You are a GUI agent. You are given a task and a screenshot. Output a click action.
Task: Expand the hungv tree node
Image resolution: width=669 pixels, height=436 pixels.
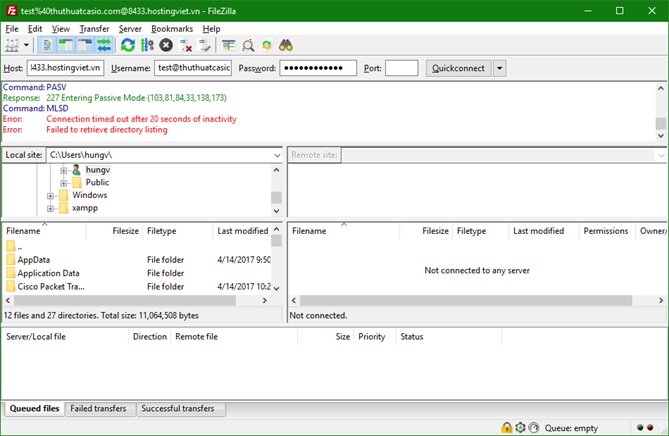click(64, 170)
